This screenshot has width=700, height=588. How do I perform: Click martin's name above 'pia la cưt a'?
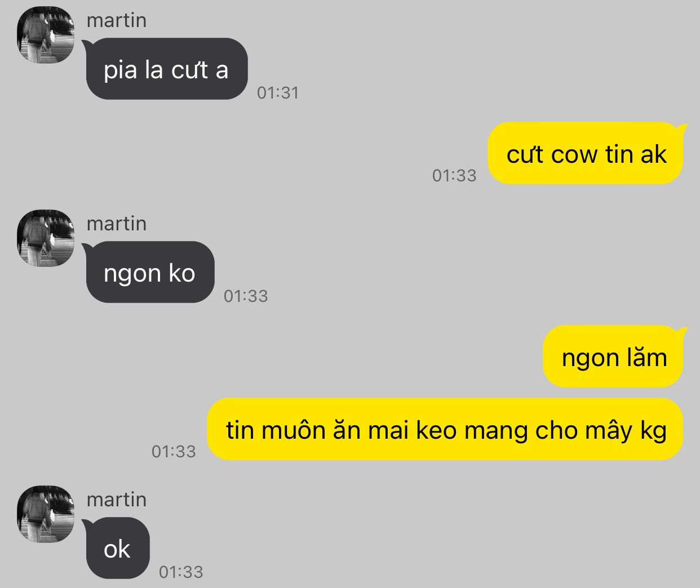pos(117,20)
